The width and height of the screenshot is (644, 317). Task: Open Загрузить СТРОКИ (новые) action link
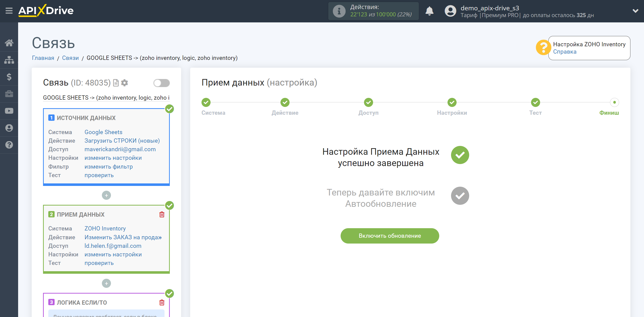pos(122,141)
